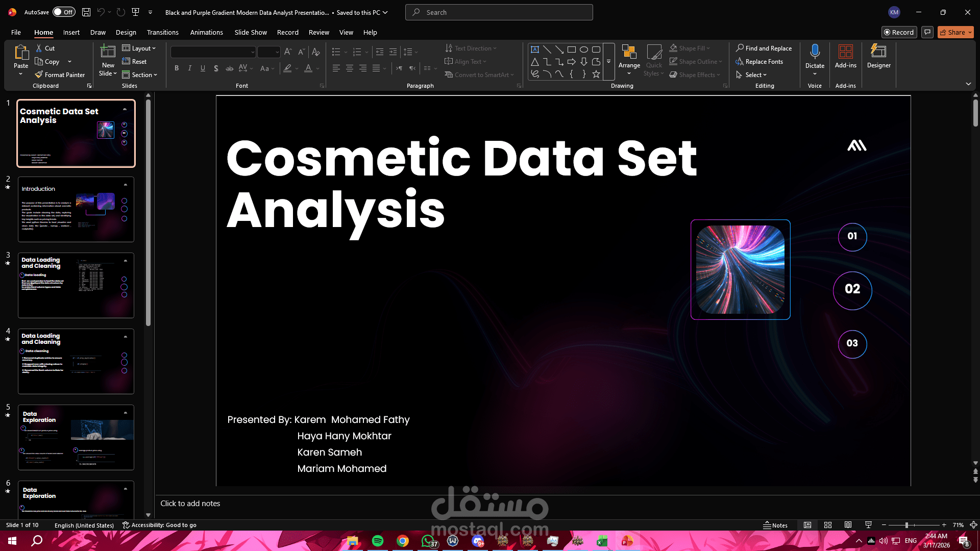
Task: Open the Slide Show menu tab
Action: [x=251, y=32]
